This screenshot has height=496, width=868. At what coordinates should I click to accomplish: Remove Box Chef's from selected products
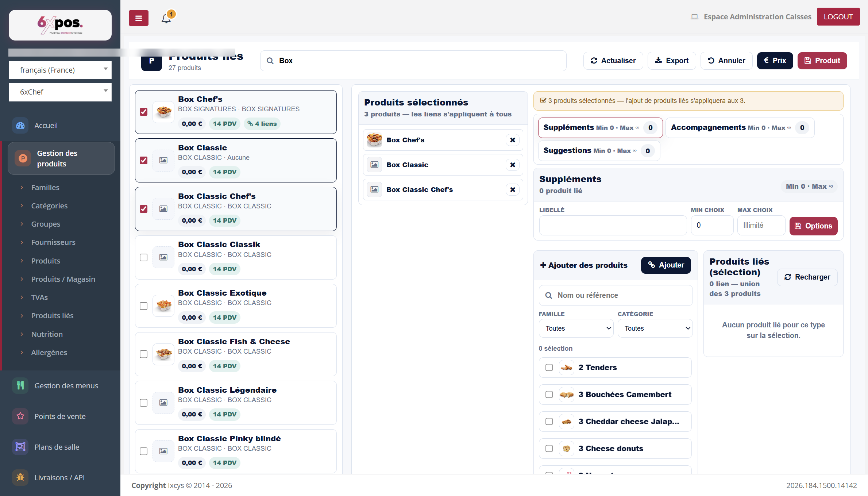513,140
